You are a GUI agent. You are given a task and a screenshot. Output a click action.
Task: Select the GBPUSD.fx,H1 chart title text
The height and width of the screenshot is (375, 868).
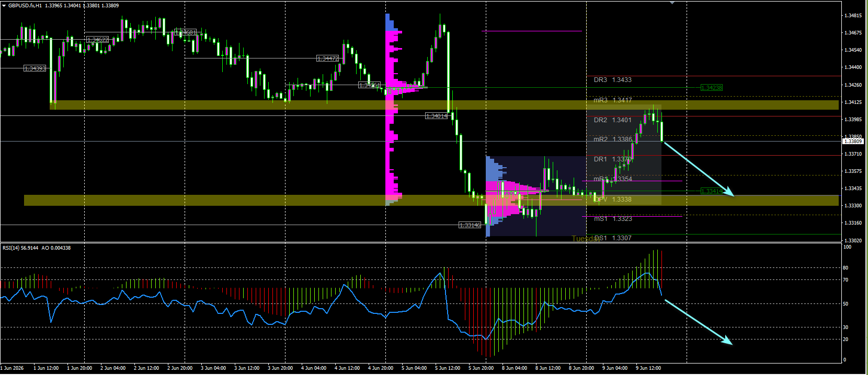tap(25, 5)
